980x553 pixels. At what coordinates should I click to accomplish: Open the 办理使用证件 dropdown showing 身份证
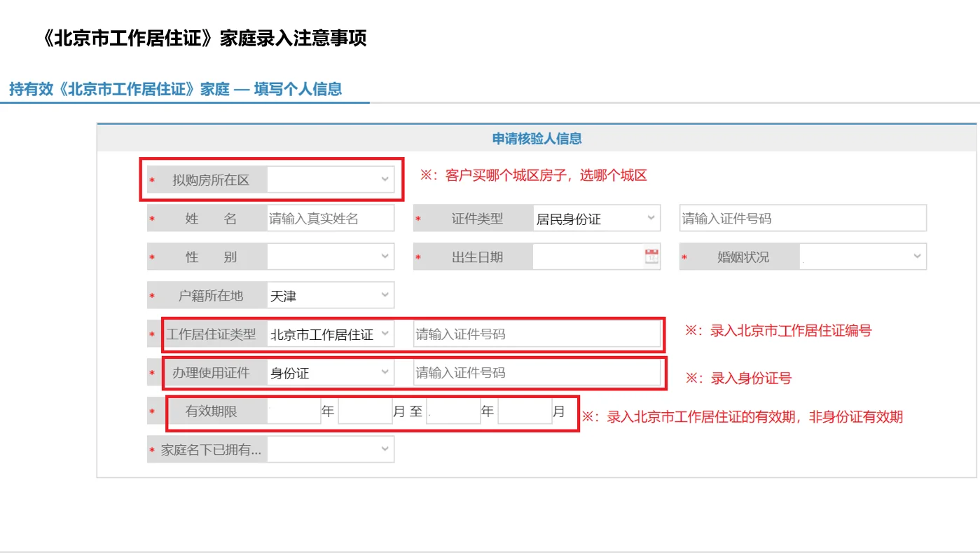[330, 373]
